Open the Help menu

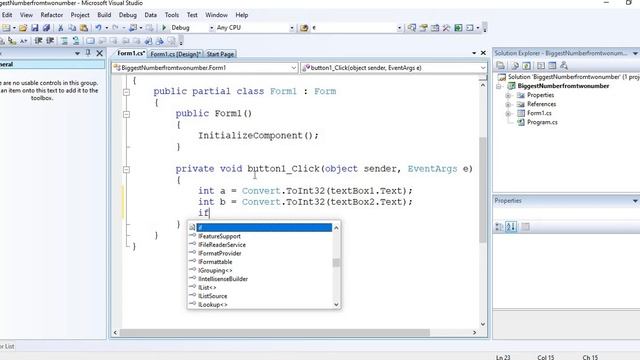tap(242, 15)
